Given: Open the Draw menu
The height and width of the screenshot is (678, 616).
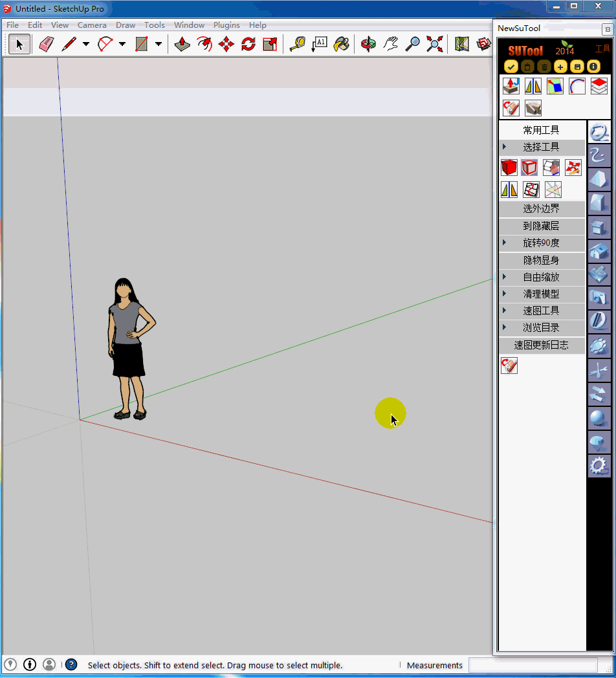Looking at the screenshot, I should (126, 25).
